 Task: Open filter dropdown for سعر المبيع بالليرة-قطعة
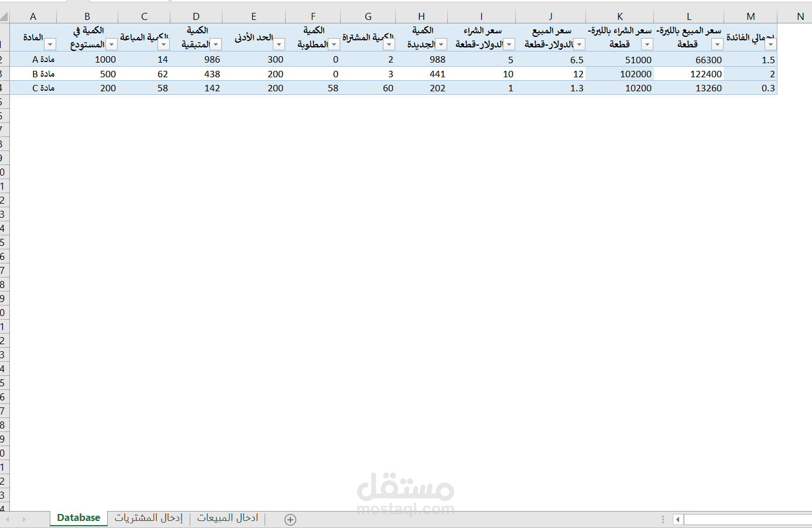coord(717,44)
